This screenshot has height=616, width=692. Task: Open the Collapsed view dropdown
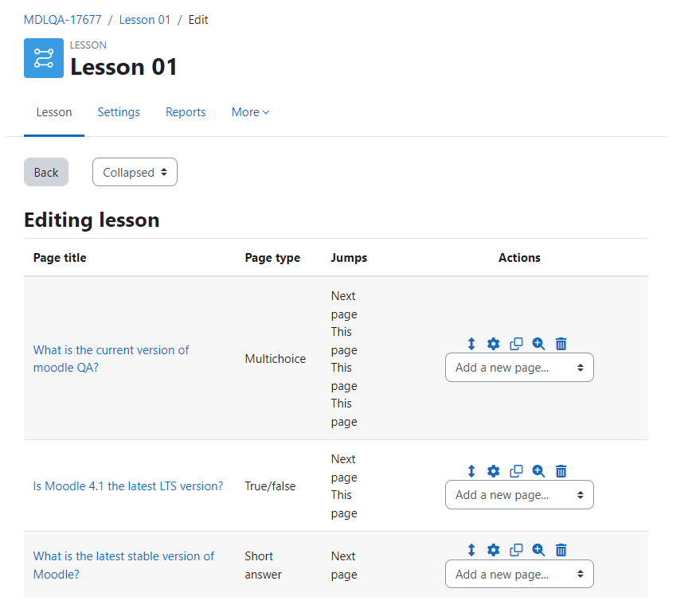135,172
